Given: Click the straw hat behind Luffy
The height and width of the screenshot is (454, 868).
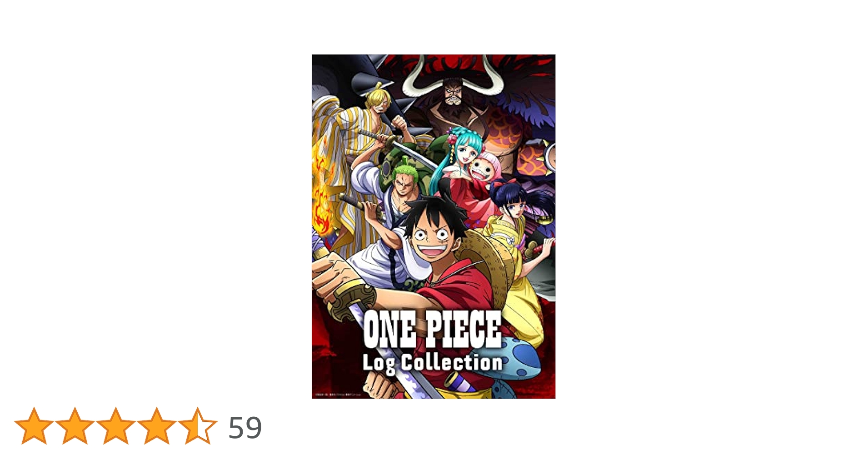Looking at the screenshot, I should point(489,268).
